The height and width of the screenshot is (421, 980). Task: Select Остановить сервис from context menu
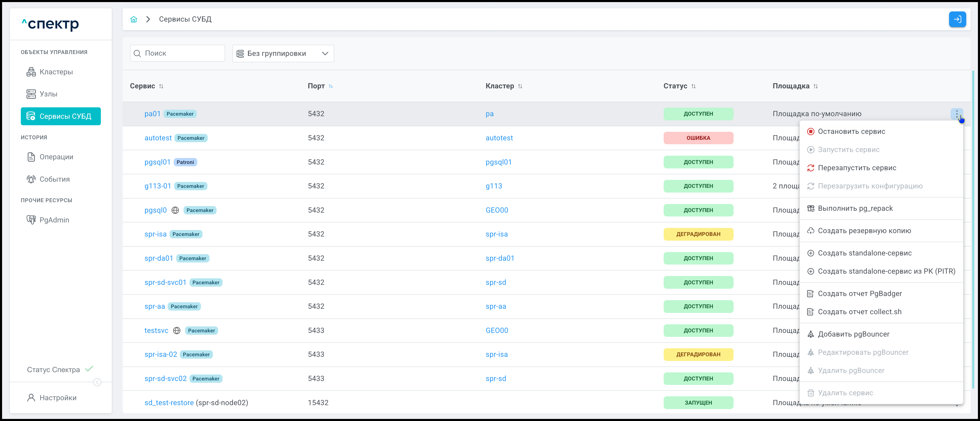coord(851,131)
